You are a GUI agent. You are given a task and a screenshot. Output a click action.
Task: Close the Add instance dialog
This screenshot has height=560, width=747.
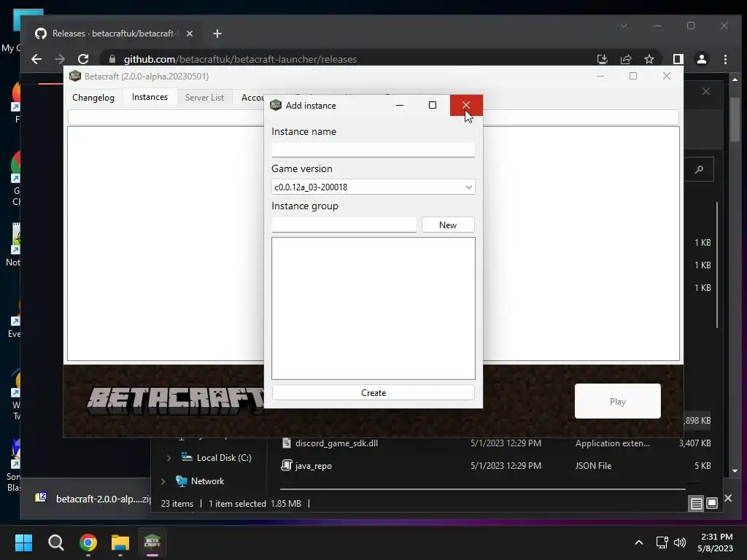pos(466,105)
